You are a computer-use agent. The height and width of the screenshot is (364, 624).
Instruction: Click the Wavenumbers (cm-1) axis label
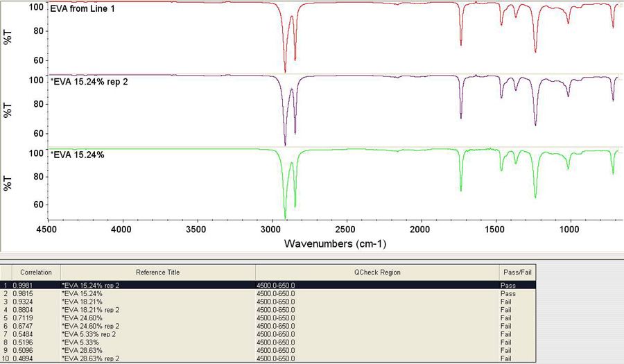tap(335, 243)
